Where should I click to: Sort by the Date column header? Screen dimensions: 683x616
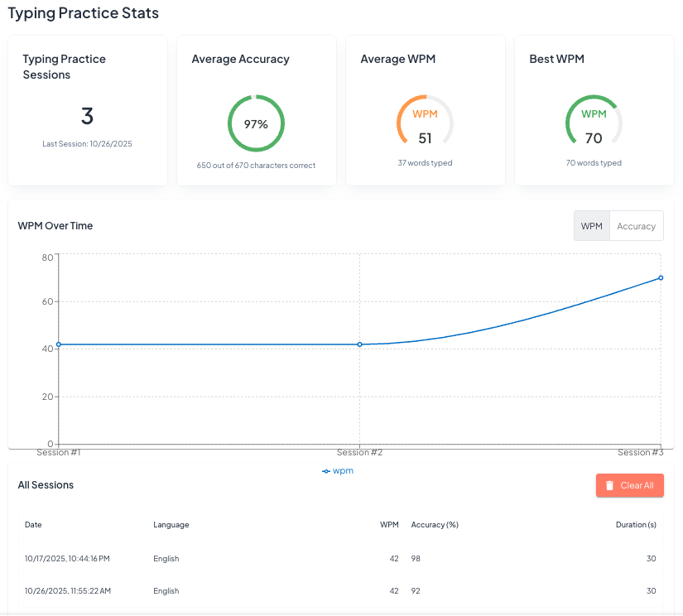[x=33, y=525]
